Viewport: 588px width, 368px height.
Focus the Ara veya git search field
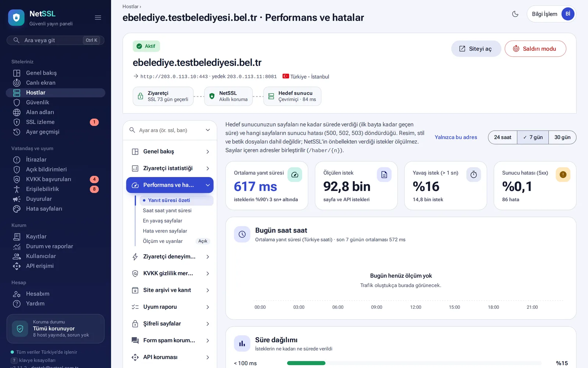55,40
